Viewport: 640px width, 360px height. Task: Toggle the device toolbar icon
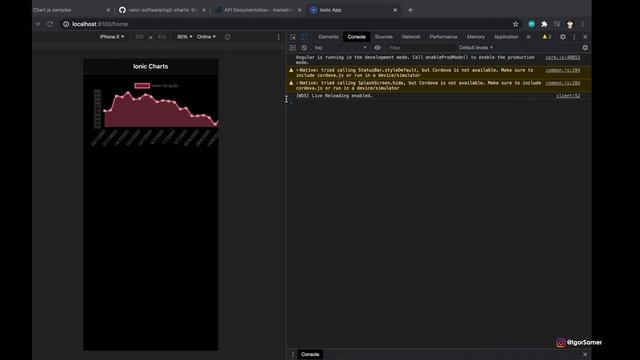tap(304, 37)
